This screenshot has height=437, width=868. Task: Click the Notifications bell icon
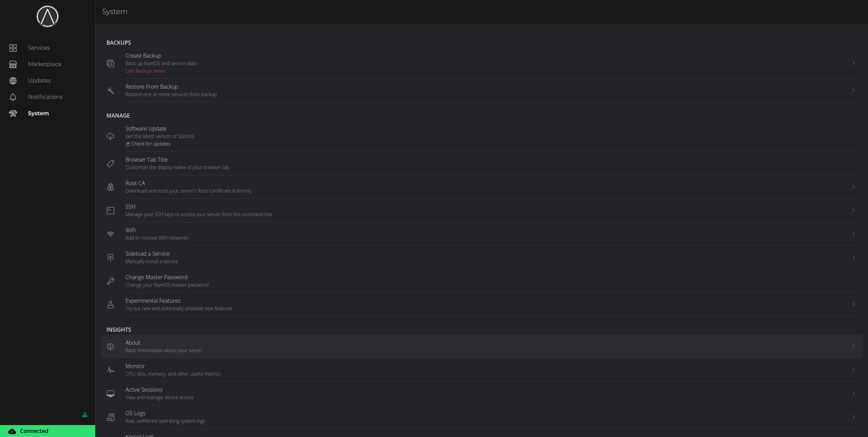pos(13,97)
